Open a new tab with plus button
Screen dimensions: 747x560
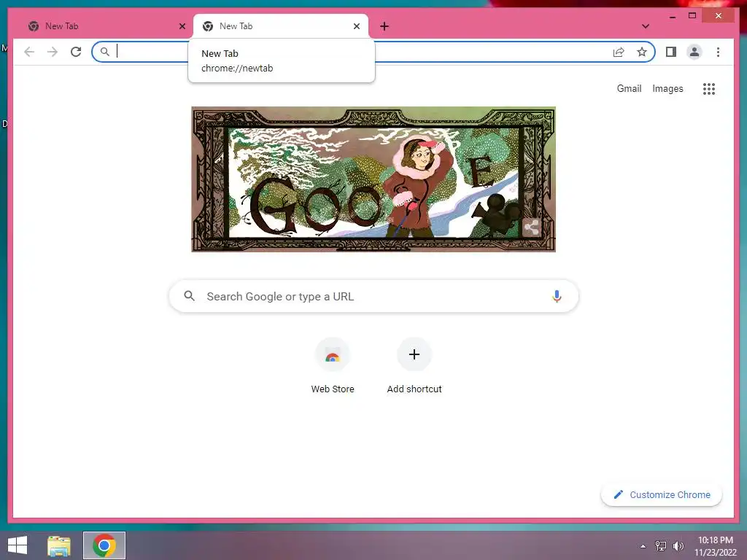coord(384,26)
